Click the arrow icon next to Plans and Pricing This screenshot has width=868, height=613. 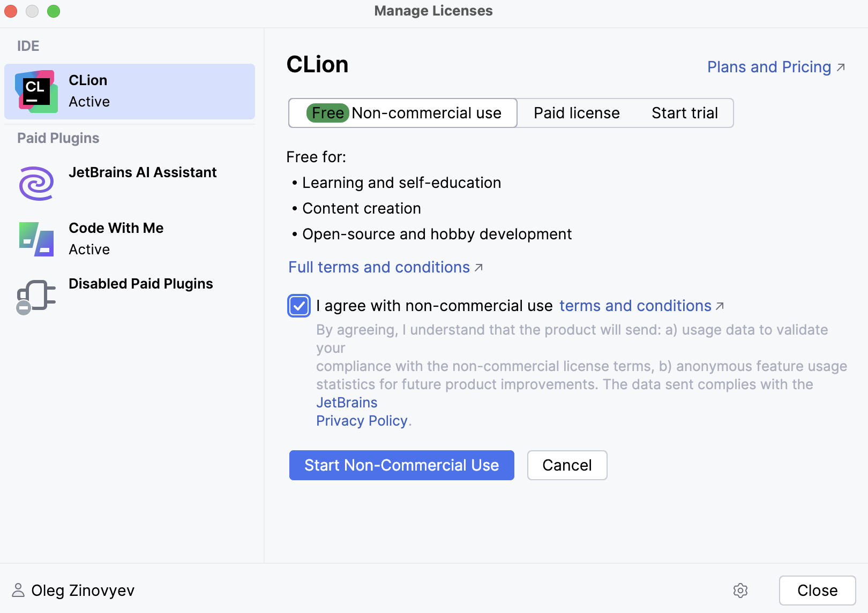pyautogui.click(x=841, y=66)
